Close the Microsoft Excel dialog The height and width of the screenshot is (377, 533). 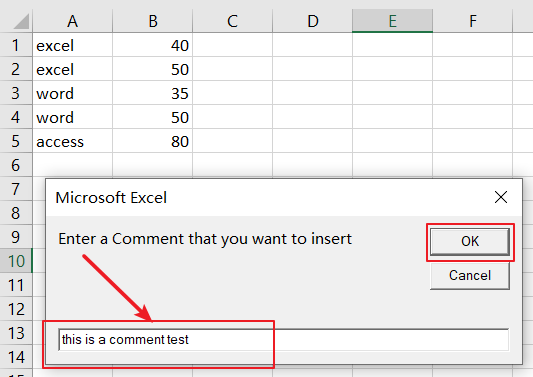[x=501, y=197]
